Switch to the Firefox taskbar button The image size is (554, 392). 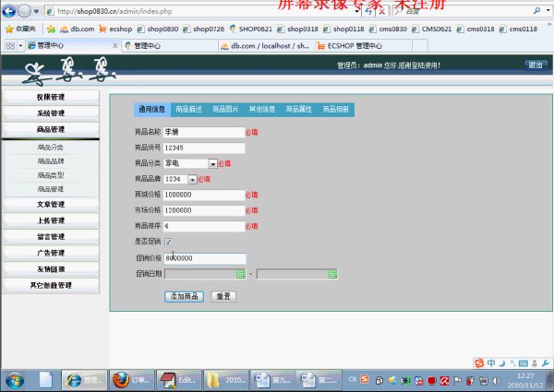(132, 380)
